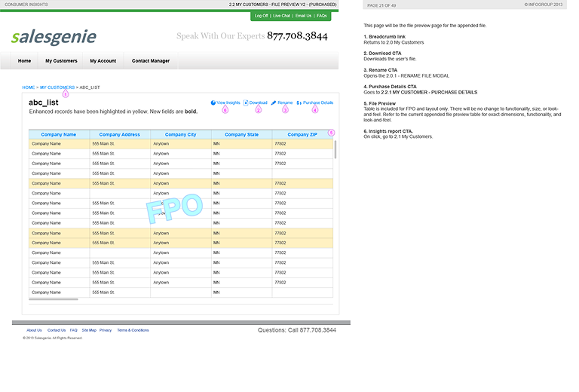This screenshot has height=392, width=579.
Task: Click the '4. Purchase Details CTA' annotation heading
Action: (x=390, y=87)
